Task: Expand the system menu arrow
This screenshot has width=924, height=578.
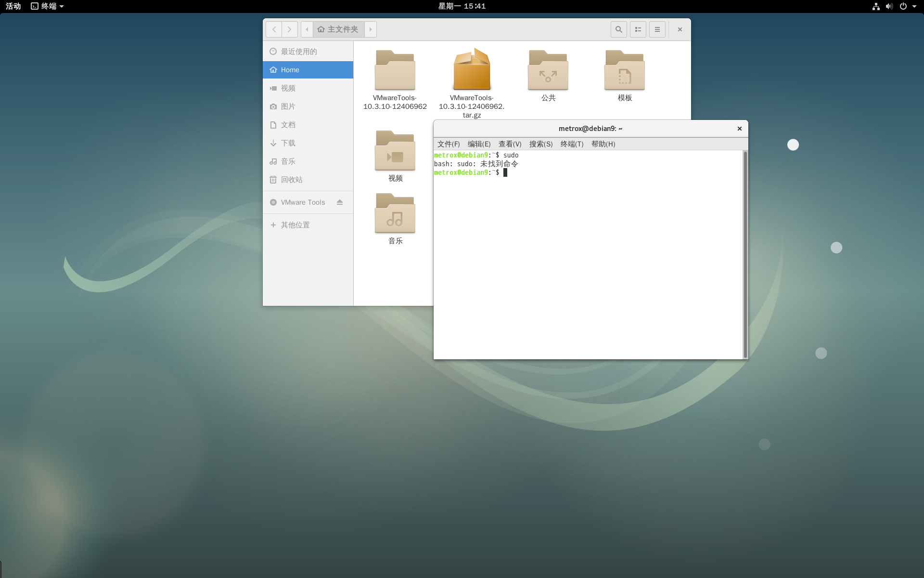Action: click(x=914, y=6)
